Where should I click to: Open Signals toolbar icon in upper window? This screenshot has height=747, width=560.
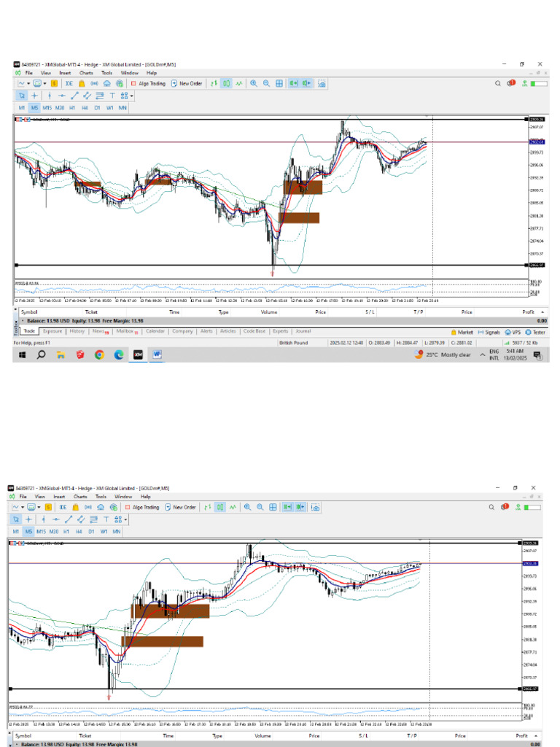(94, 83)
